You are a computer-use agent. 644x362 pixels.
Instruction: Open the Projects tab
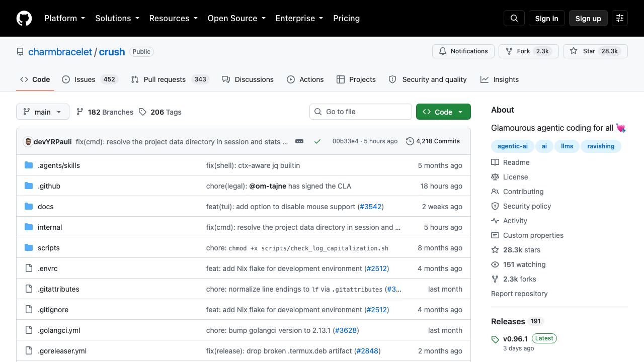[x=356, y=79]
